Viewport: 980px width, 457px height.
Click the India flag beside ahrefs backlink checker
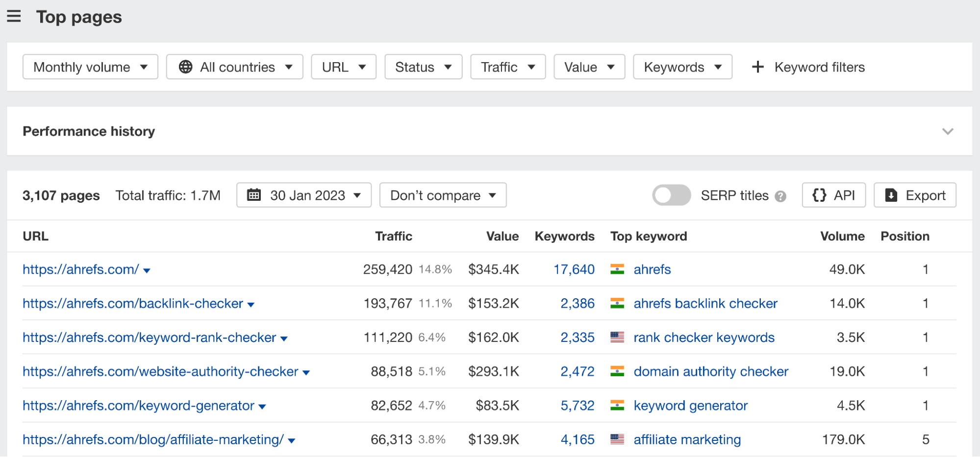pos(617,304)
